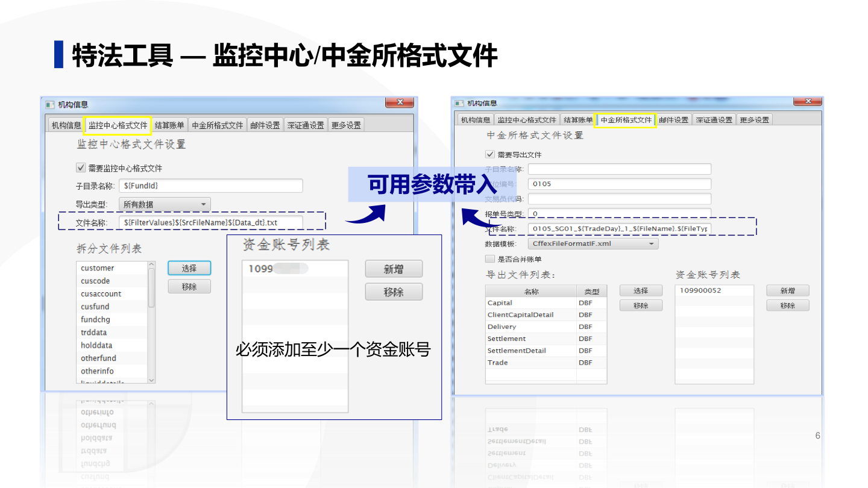Click the 席位编号 field containing 0105
The height and width of the screenshot is (488, 868).
[620, 184]
